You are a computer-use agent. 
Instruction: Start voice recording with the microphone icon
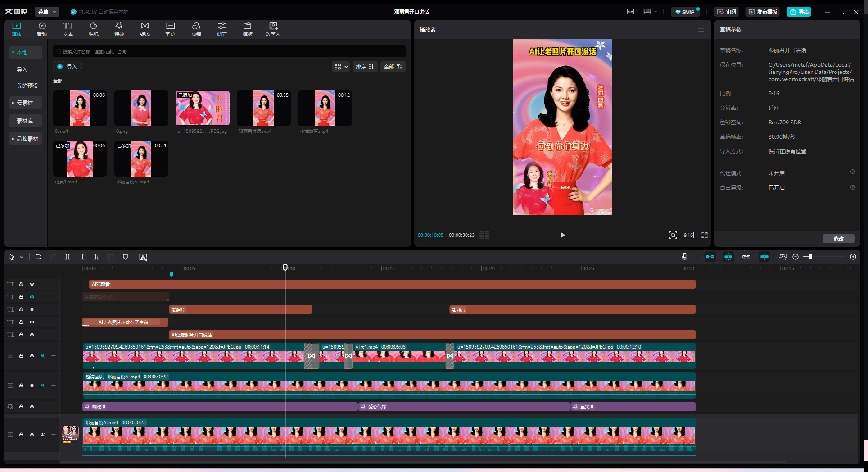[685, 257]
